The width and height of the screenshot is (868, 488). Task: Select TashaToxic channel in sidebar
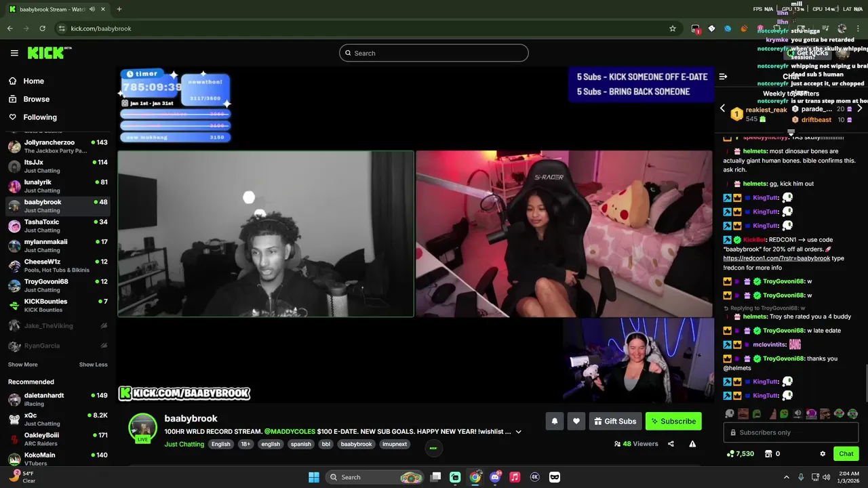[x=58, y=226]
